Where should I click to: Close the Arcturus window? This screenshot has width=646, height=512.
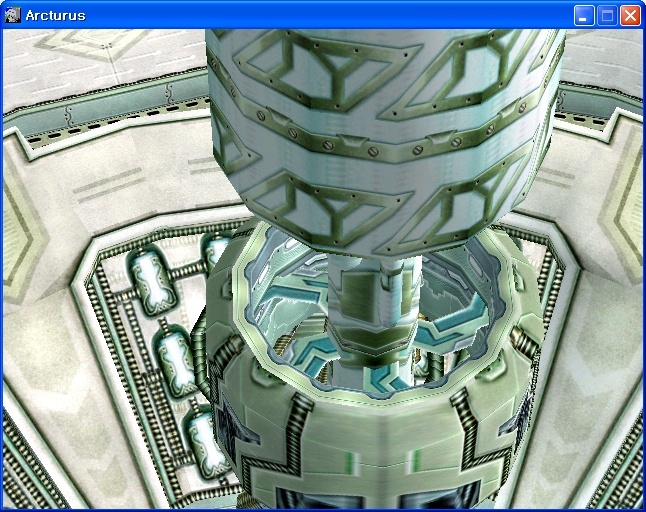[x=630, y=15]
